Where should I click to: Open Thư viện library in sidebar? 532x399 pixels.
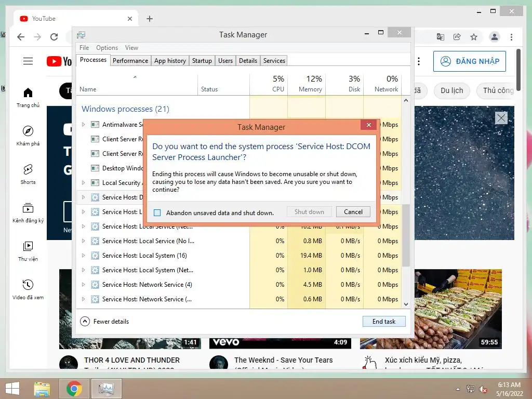click(x=28, y=251)
